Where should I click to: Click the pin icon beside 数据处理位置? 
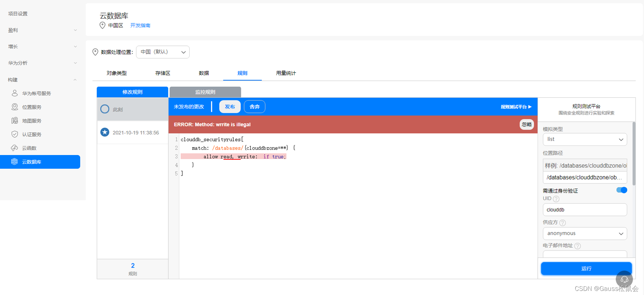point(95,52)
